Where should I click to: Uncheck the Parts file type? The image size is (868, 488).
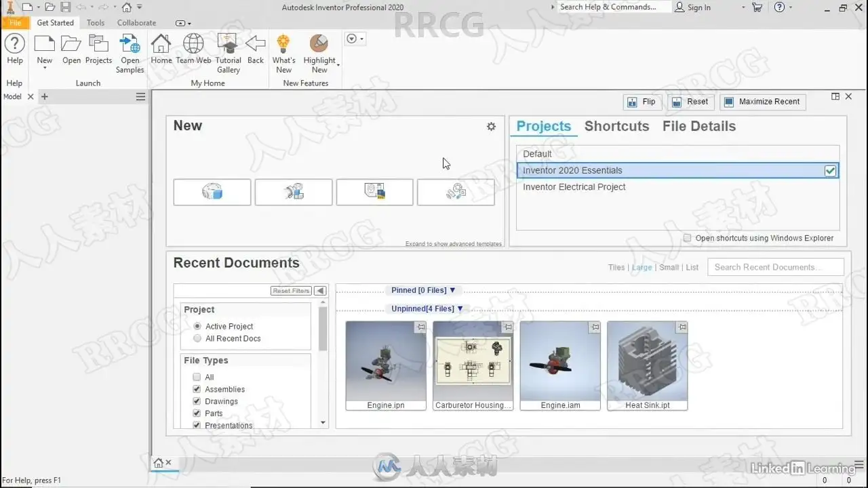click(x=197, y=413)
